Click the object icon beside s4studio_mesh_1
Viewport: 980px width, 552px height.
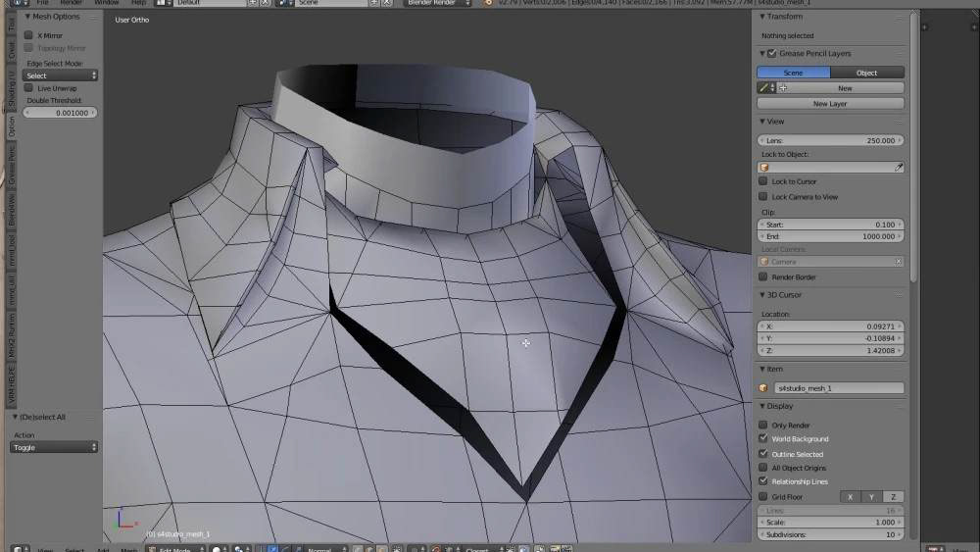(x=763, y=388)
